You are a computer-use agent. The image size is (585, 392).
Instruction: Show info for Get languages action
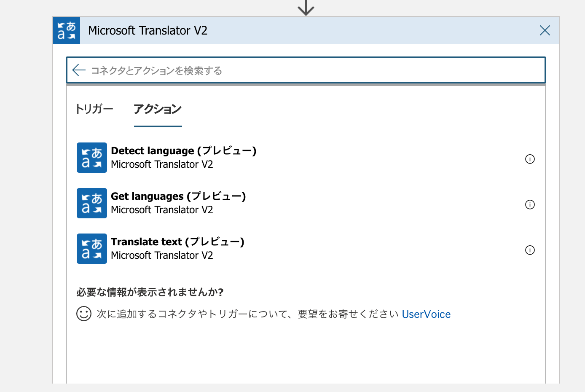coord(530,204)
